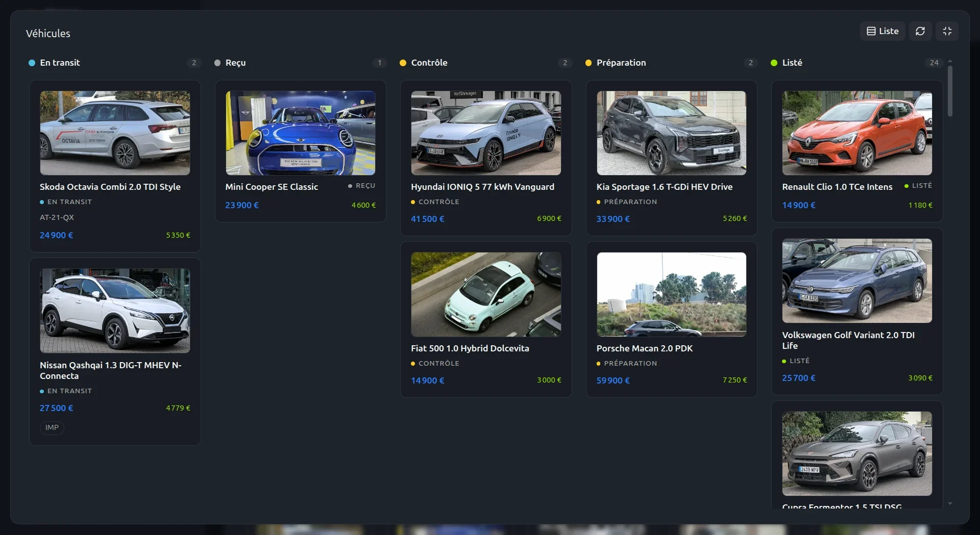The image size is (980, 535).
Task: Click the En transit column header
Action: [x=60, y=63]
